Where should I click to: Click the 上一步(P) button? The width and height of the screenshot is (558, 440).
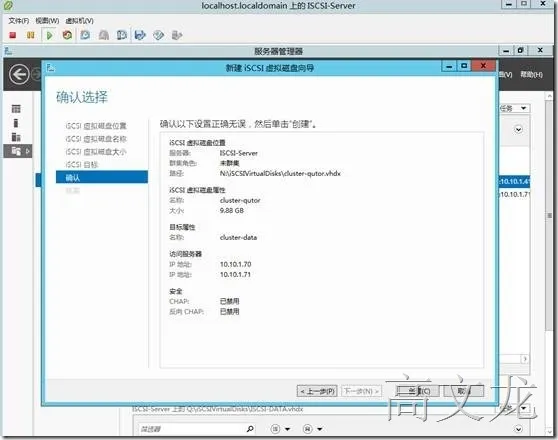tap(317, 391)
